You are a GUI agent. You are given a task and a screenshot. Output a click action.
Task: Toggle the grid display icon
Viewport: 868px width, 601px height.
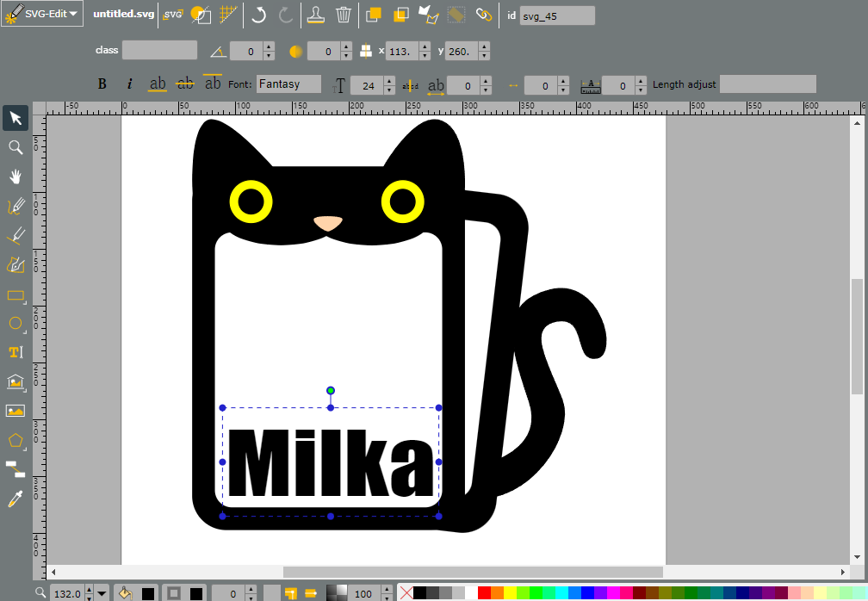pyautogui.click(x=229, y=15)
